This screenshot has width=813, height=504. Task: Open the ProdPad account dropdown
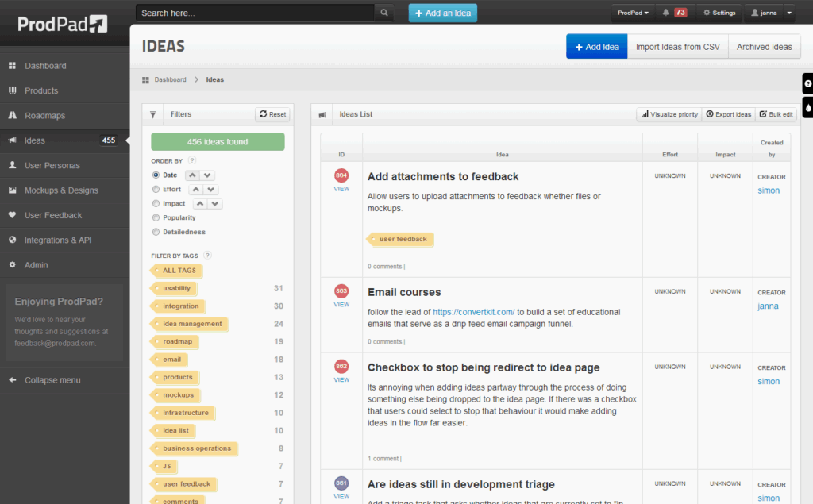tap(633, 13)
